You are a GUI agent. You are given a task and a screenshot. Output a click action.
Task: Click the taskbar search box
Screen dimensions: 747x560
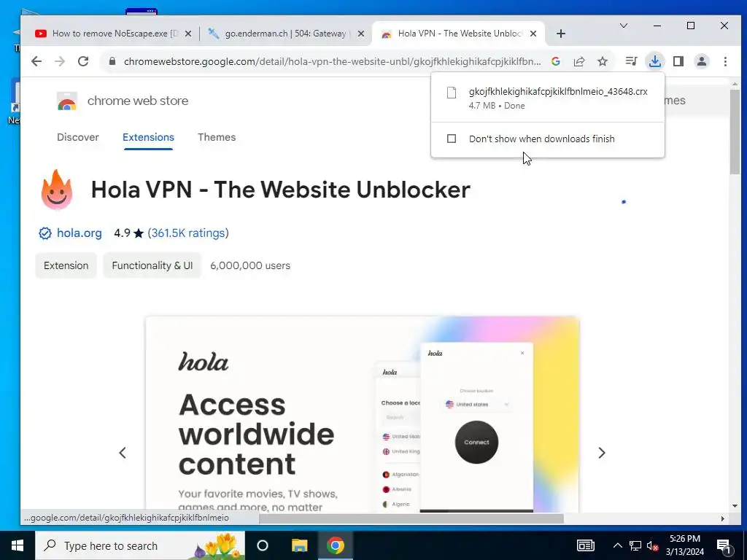tap(140, 545)
